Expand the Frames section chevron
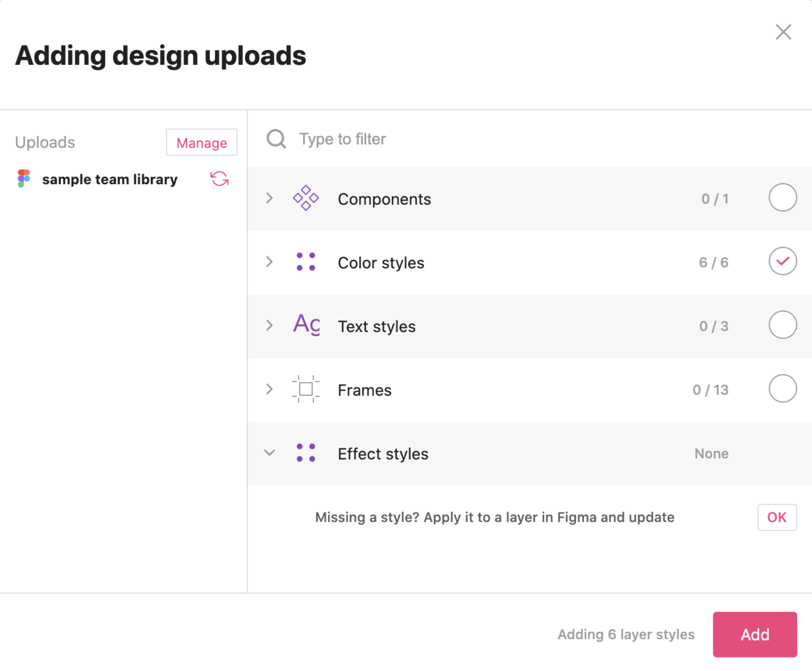This screenshot has width=812, height=671. coord(269,389)
